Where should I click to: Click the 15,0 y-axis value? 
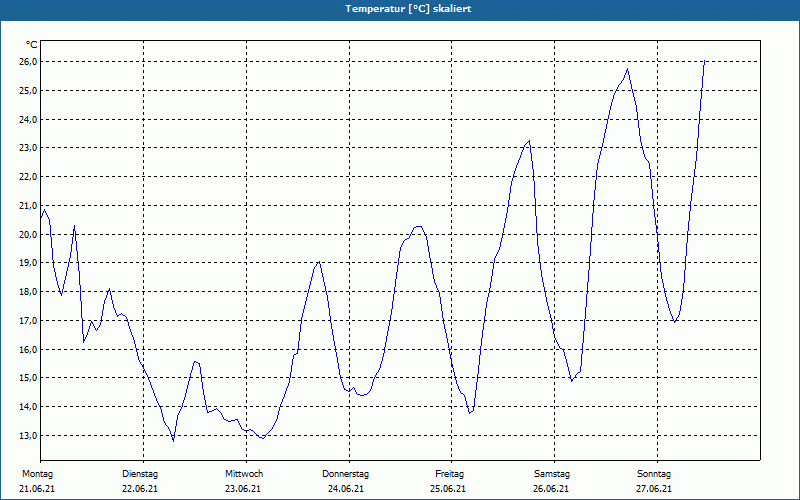coord(28,378)
